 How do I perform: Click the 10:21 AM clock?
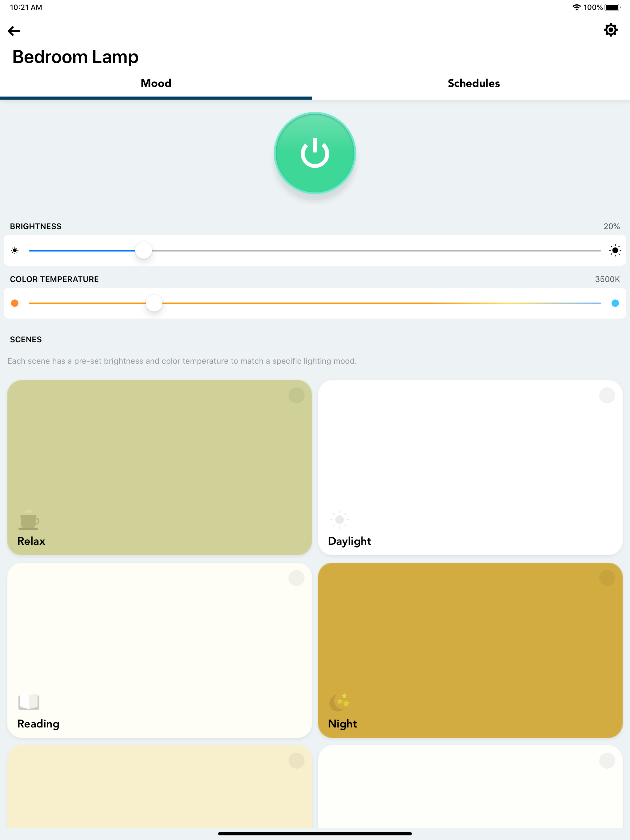(26, 7)
